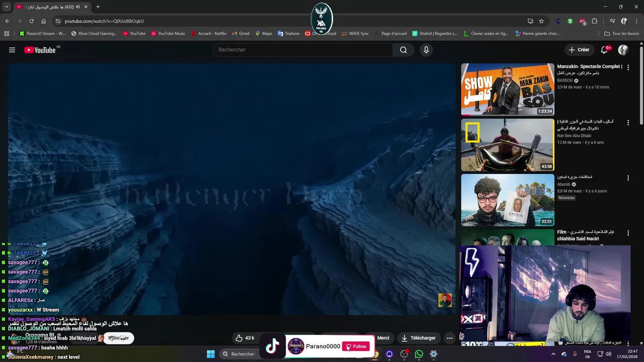Reload the page
Viewport: 644px width, 362px height.
coord(31,21)
